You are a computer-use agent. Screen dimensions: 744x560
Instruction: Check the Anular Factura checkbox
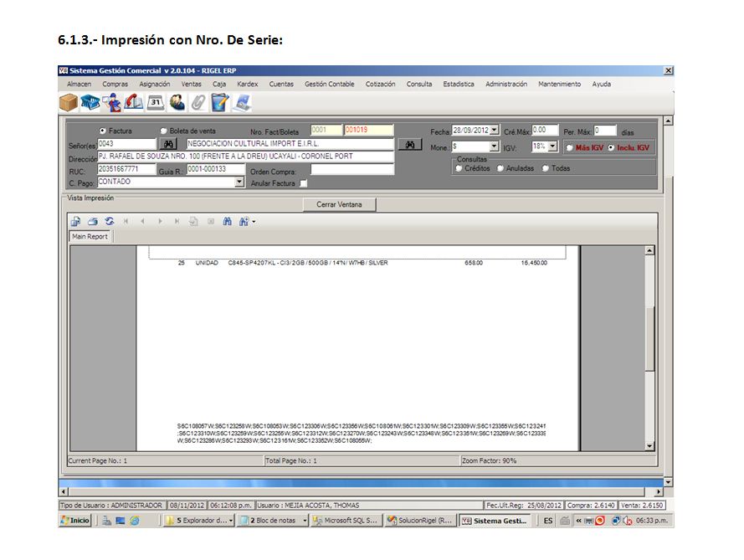click(x=304, y=183)
